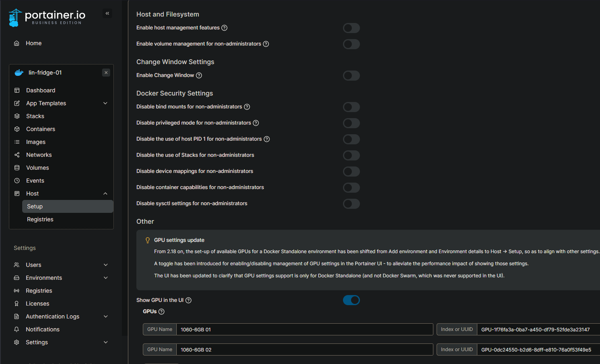Enable host management features toggle
The image size is (600, 364).
pos(351,28)
